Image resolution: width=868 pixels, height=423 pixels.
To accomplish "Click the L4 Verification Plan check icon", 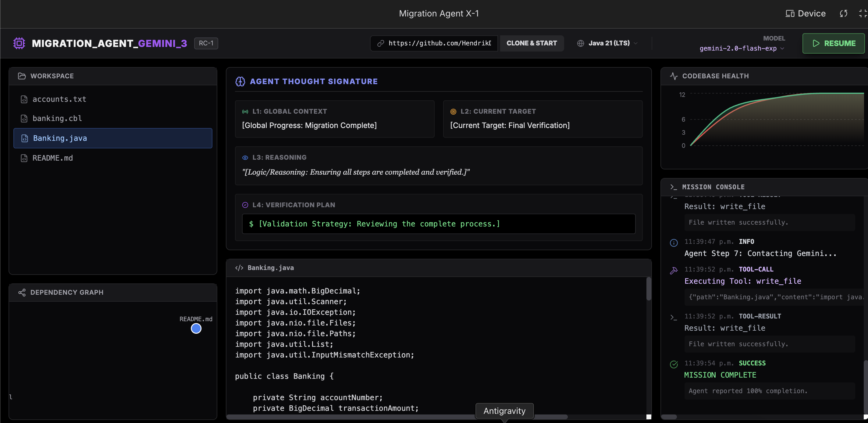I will tap(245, 205).
